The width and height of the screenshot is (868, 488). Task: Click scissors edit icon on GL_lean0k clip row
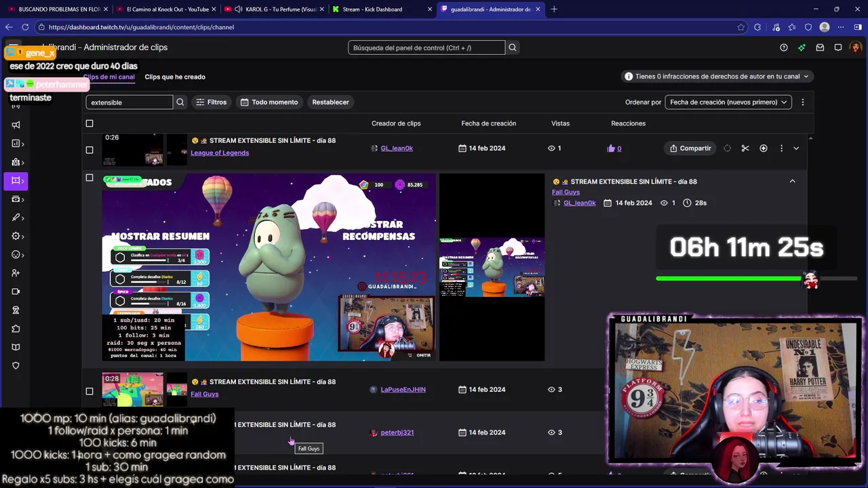(x=745, y=148)
